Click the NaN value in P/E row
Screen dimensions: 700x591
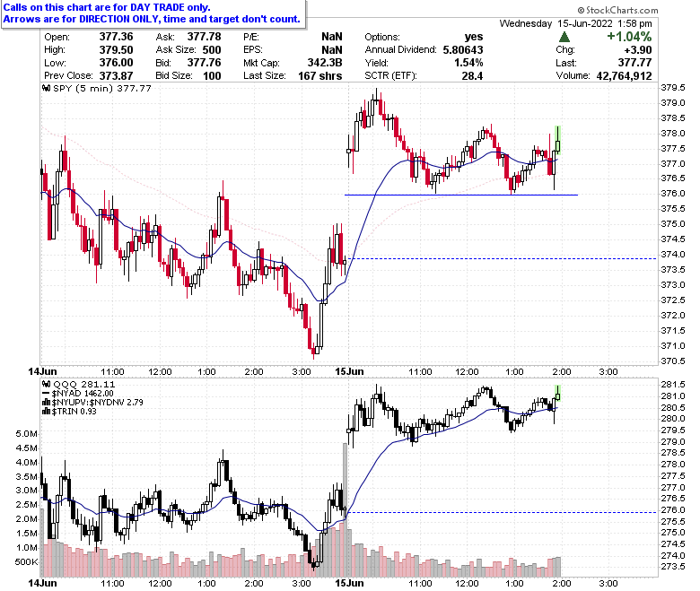point(332,37)
